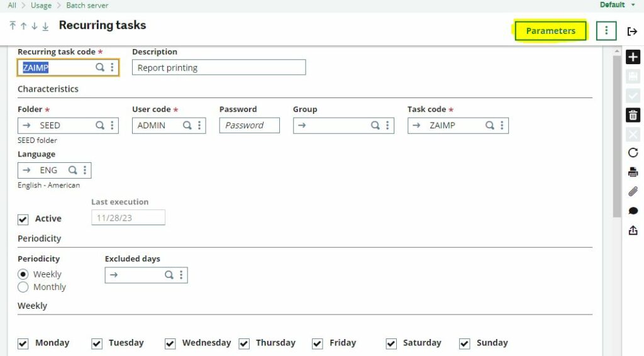The height and width of the screenshot is (356, 644).
Task: Uncheck the Active checkbox
Action: click(x=23, y=219)
